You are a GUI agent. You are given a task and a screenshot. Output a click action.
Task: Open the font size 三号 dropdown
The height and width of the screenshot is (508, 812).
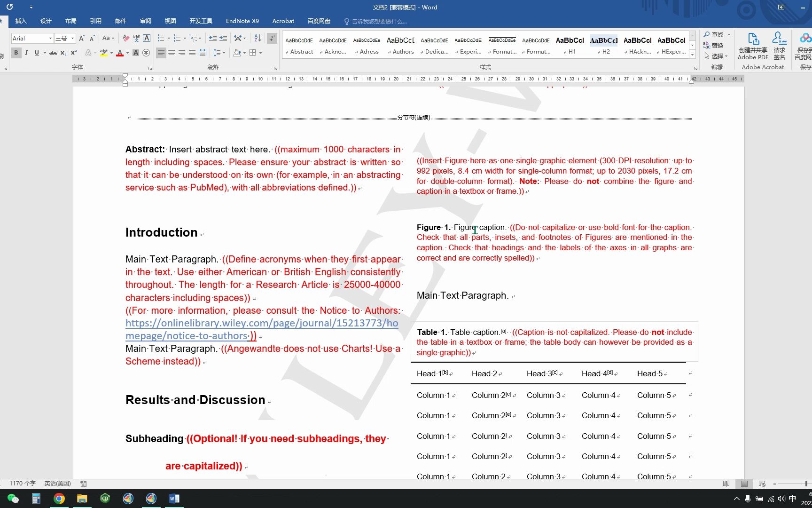tap(72, 38)
